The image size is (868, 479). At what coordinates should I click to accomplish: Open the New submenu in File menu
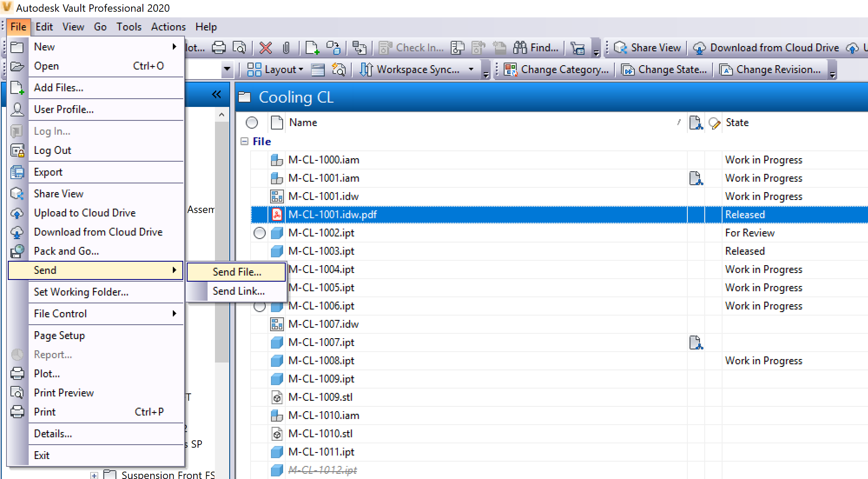[106, 47]
